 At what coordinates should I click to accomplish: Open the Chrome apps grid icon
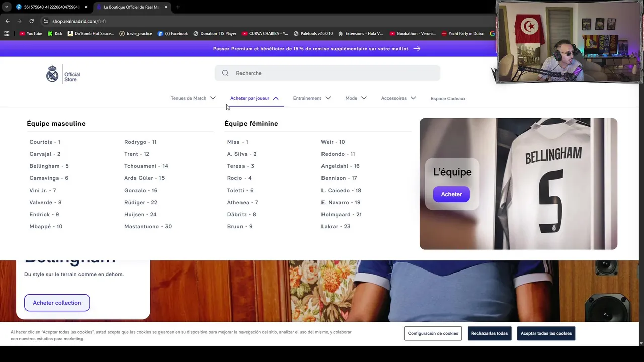(x=7, y=34)
